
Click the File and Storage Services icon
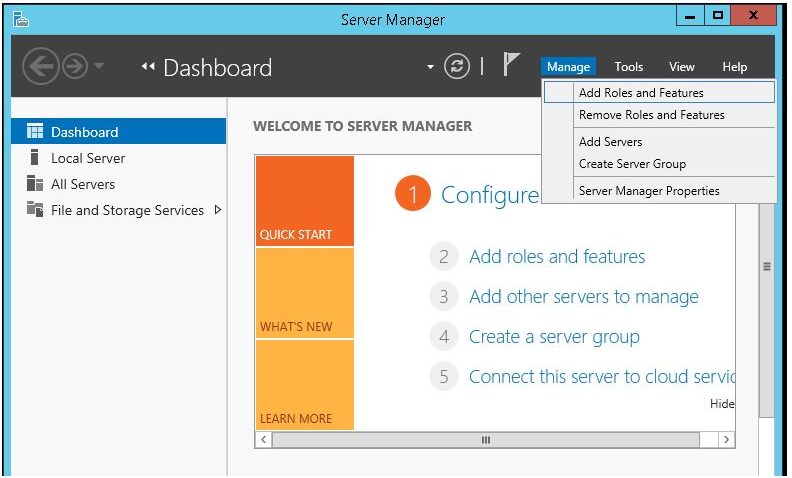[35, 209]
